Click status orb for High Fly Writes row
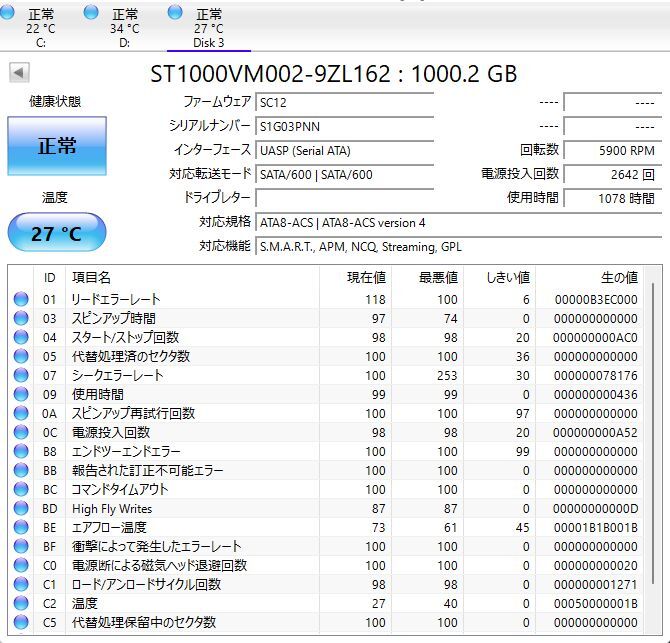The width and height of the screenshot is (670, 643). tap(21, 508)
